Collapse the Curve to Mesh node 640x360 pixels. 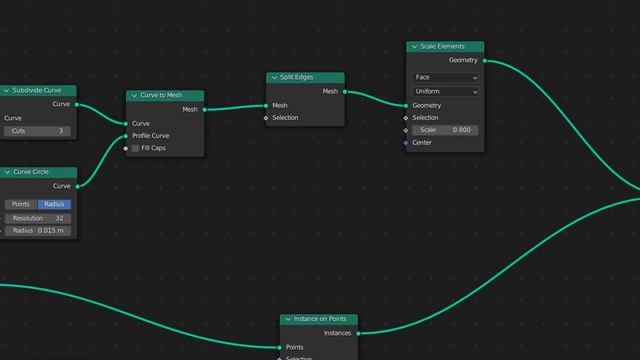pos(134,96)
